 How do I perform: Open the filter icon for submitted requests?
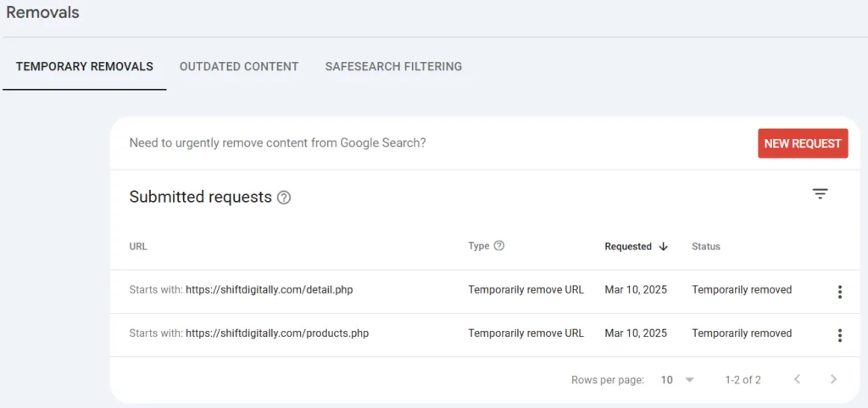click(x=820, y=193)
